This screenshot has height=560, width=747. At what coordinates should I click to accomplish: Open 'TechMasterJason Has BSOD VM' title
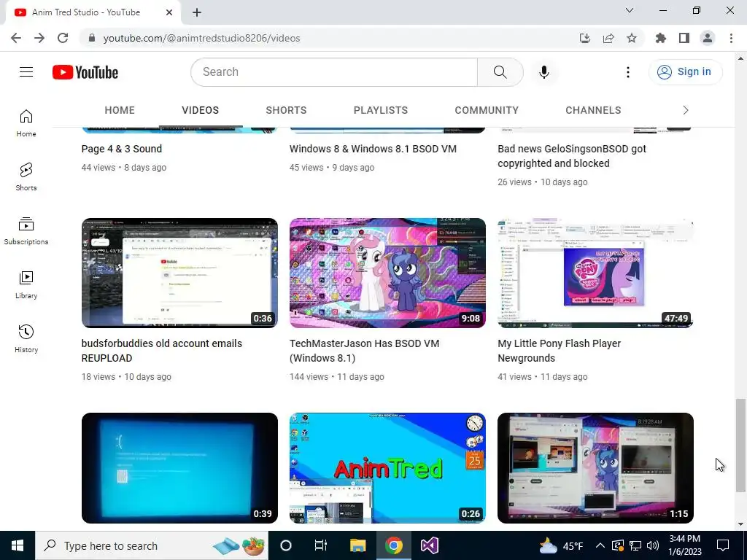click(365, 351)
